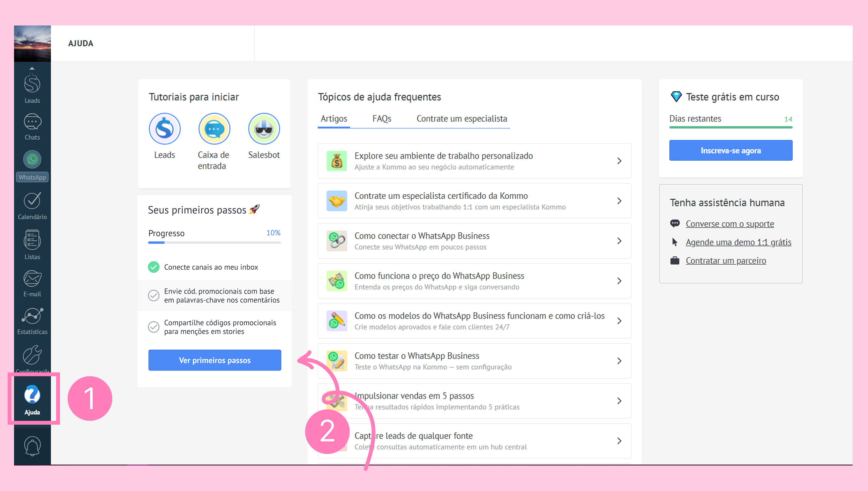This screenshot has width=868, height=491.
Task: Click the handshake specialist article icon
Action: point(336,201)
